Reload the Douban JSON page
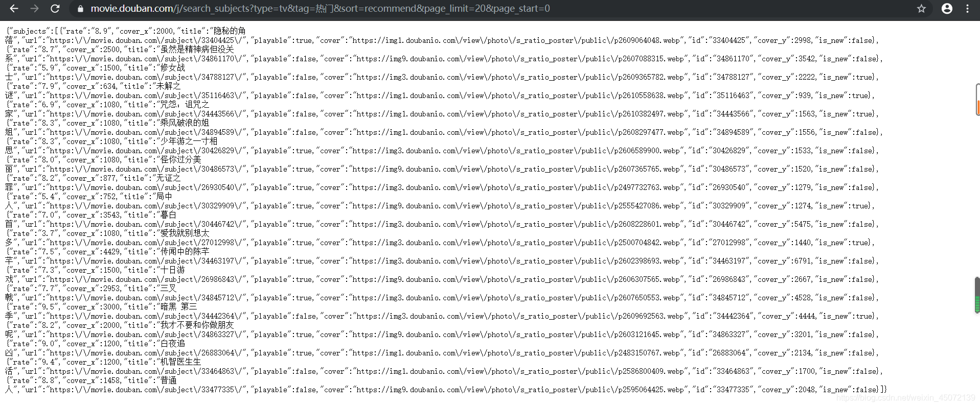980x407 pixels. click(55, 9)
